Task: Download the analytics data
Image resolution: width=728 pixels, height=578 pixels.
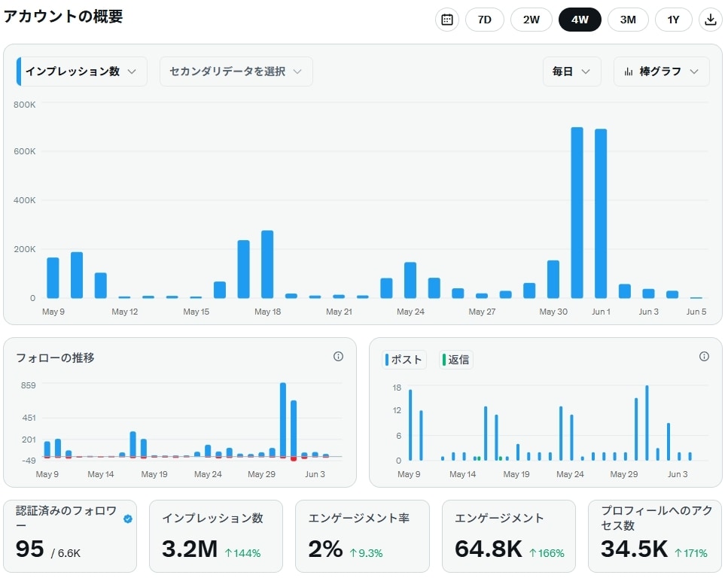Action: coord(711,20)
